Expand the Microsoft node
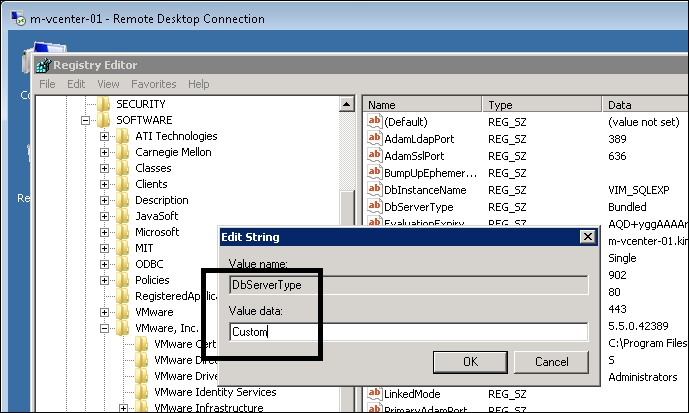 point(104,232)
